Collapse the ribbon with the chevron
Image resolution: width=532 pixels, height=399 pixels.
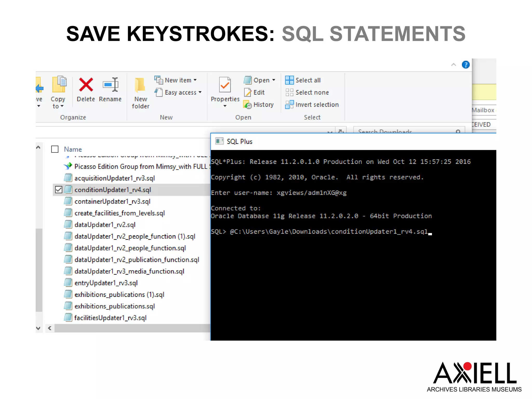coord(454,65)
